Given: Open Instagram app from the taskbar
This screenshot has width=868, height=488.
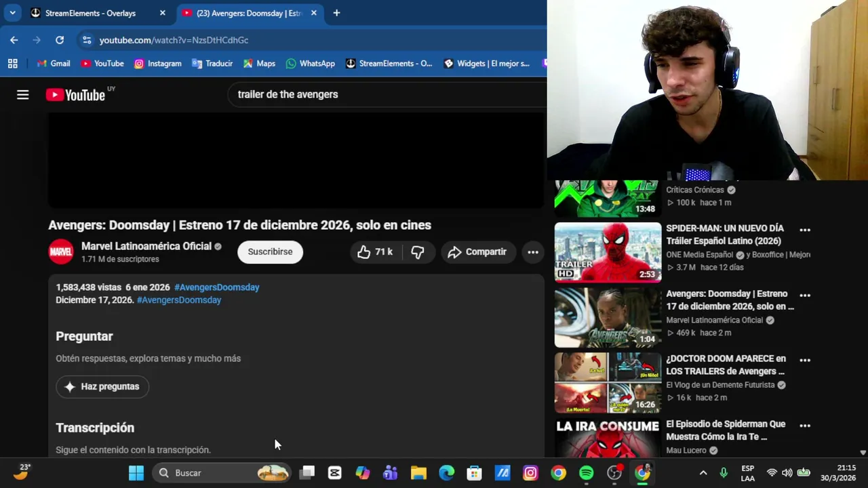Looking at the screenshot, I should click(x=530, y=472).
